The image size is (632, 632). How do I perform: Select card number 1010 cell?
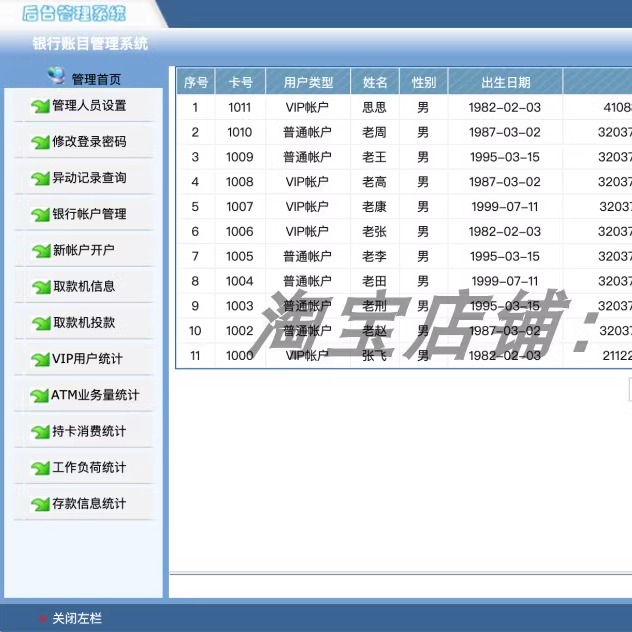(x=240, y=132)
